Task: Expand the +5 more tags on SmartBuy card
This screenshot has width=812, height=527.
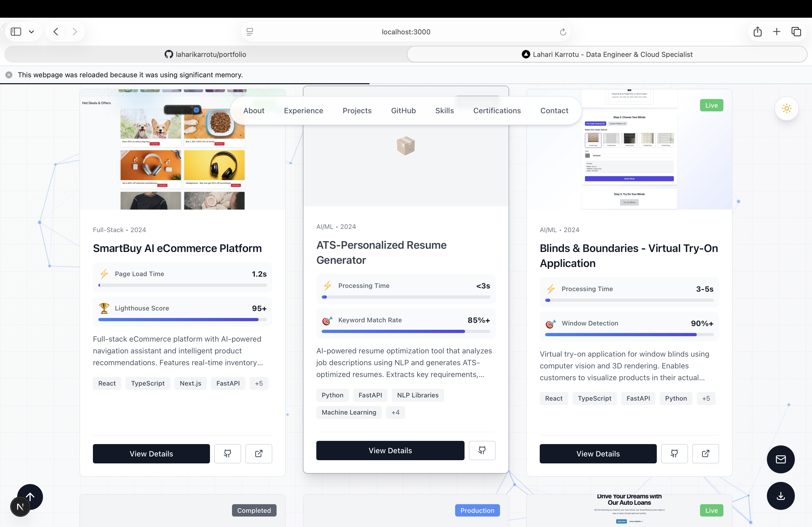Action: (259, 383)
